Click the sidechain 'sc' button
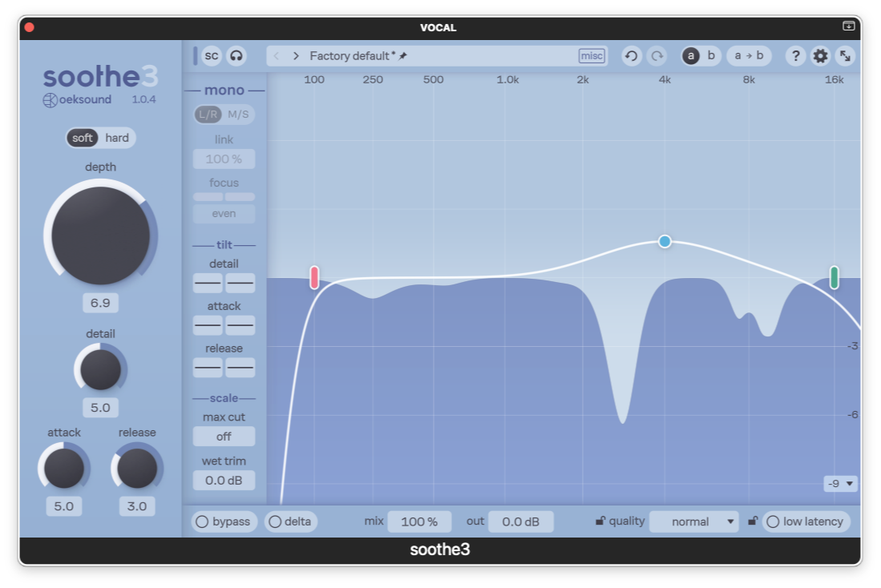 coord(212,55)
